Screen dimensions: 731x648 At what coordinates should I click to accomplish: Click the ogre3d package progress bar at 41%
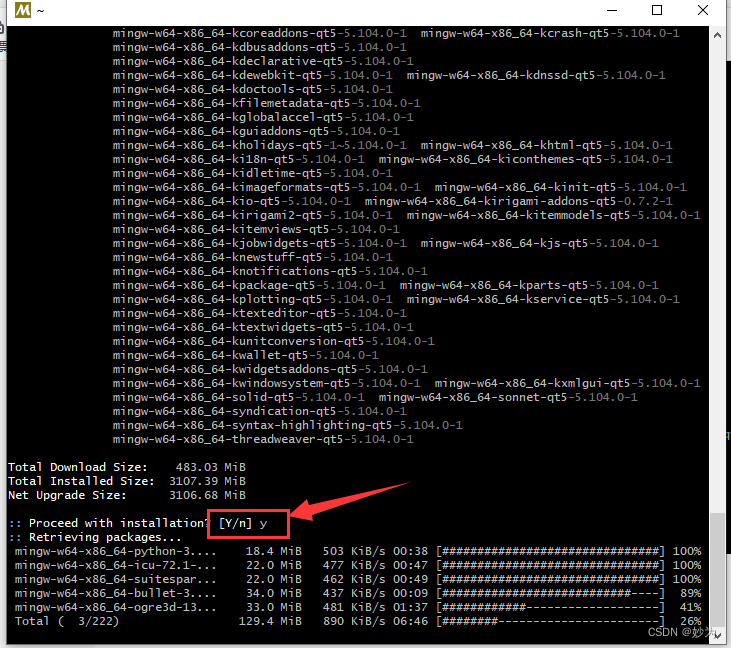[x=550, y=607]
